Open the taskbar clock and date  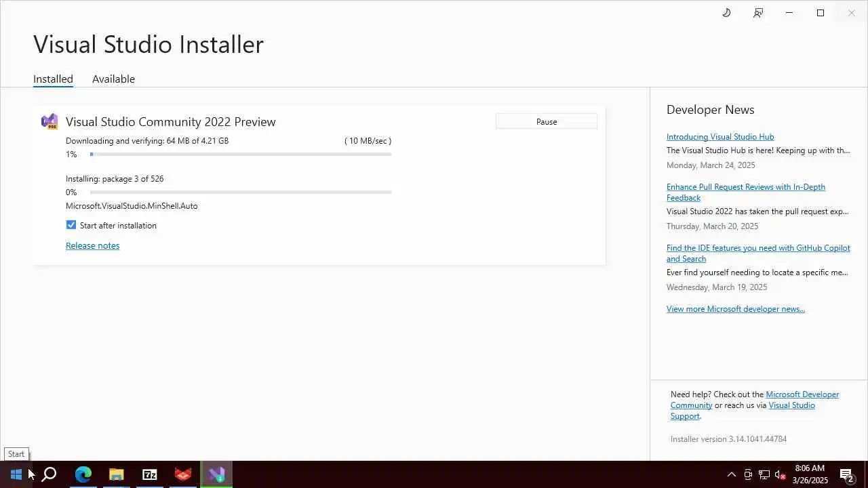click(810, 474)
